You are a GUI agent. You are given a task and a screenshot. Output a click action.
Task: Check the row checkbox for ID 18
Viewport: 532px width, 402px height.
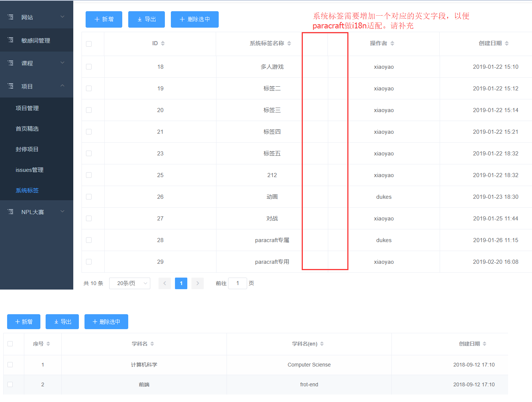(x=89, y=67)
